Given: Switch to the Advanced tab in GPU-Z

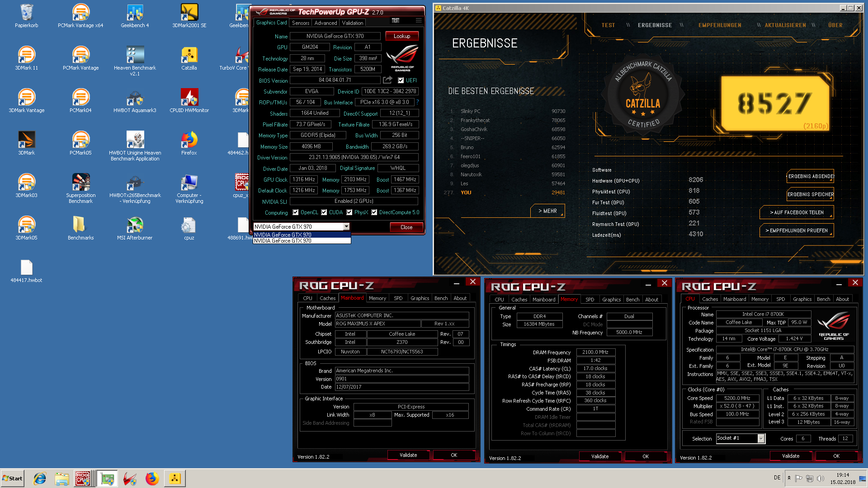Looking at the screenshot, I should (x=325, y=23).
